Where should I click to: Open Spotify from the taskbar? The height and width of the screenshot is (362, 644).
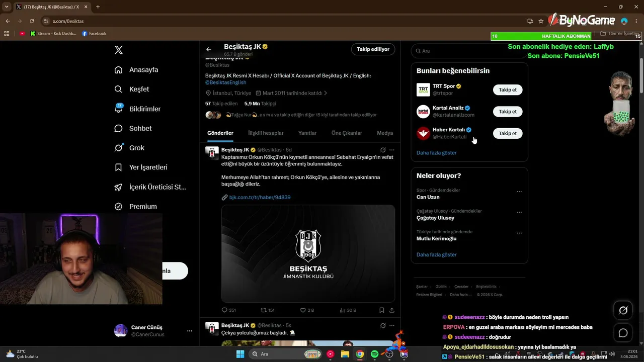click(x=374, y=354)
